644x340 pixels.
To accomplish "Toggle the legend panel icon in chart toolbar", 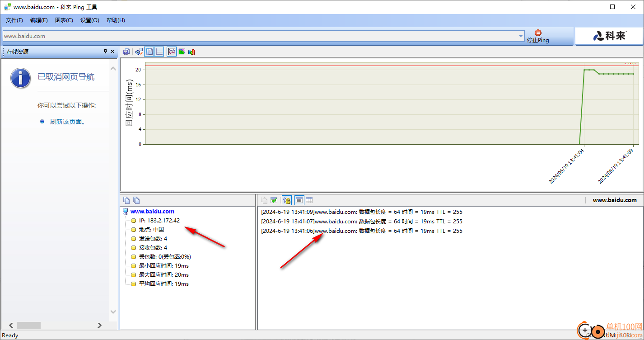I will click(149, 52).
